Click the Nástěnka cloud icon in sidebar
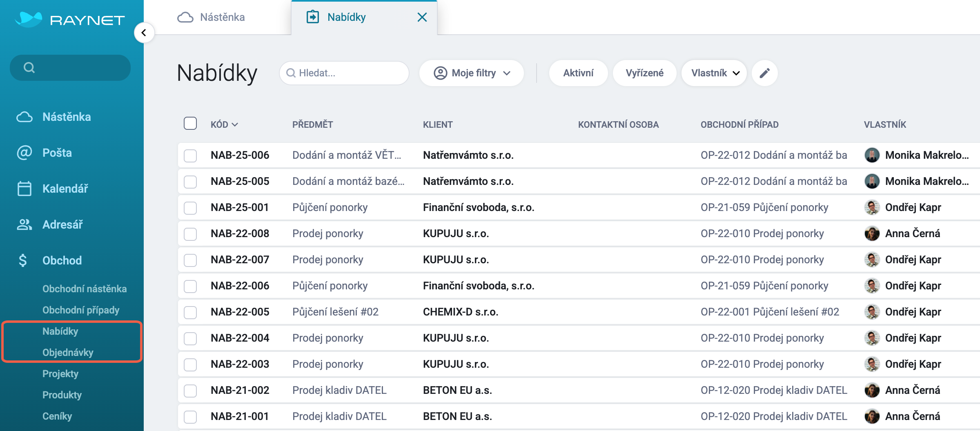Viewport: 980px width, 431px height. (24, 117)
